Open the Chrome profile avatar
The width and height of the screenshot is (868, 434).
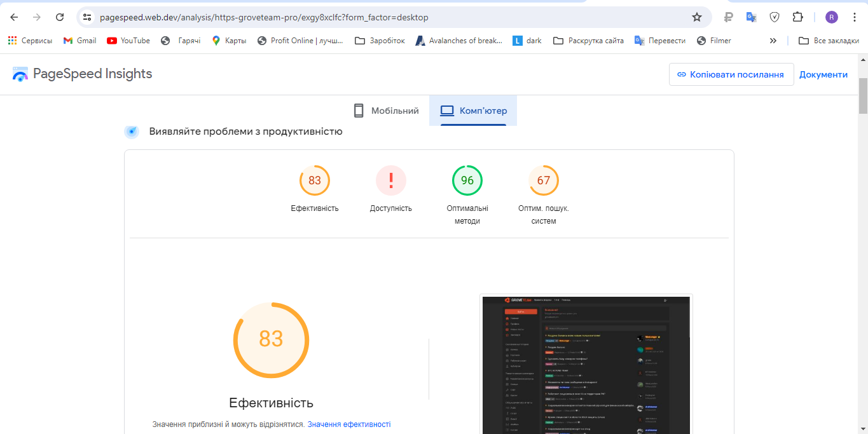(x=832, y=17)
